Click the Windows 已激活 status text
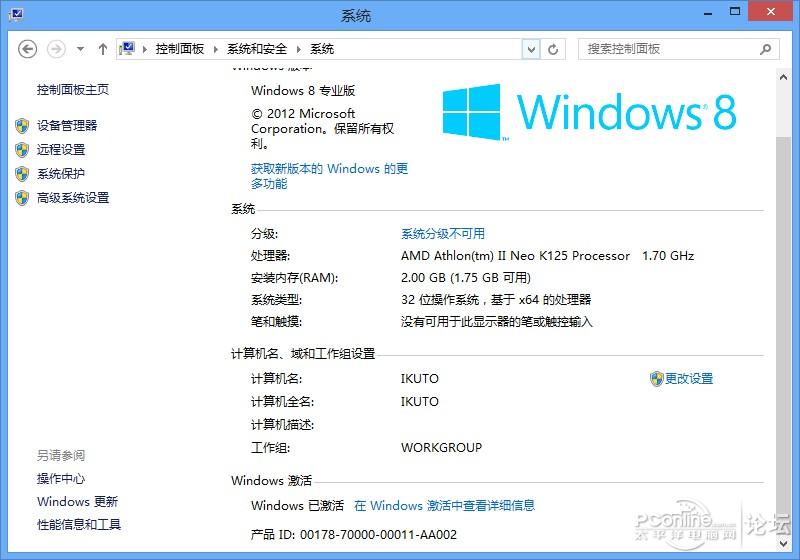Screen dimensions: 800x560 (x=297, y=505)
